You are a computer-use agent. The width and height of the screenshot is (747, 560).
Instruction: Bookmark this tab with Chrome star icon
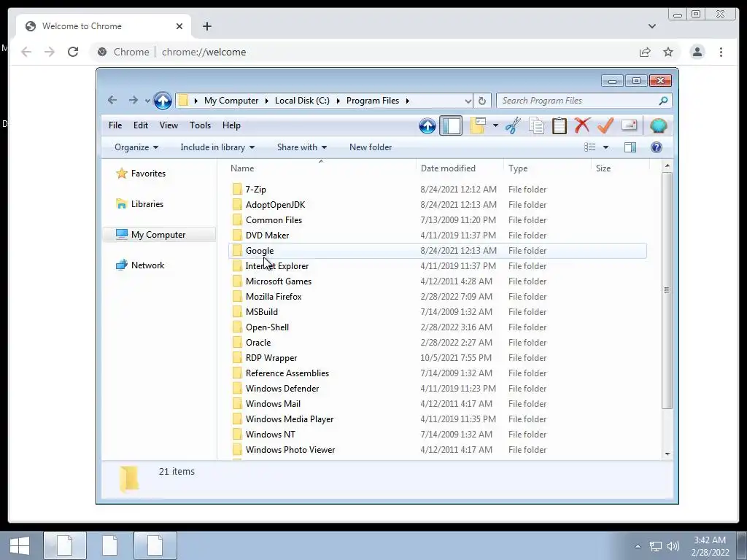[x=668, y=52]
